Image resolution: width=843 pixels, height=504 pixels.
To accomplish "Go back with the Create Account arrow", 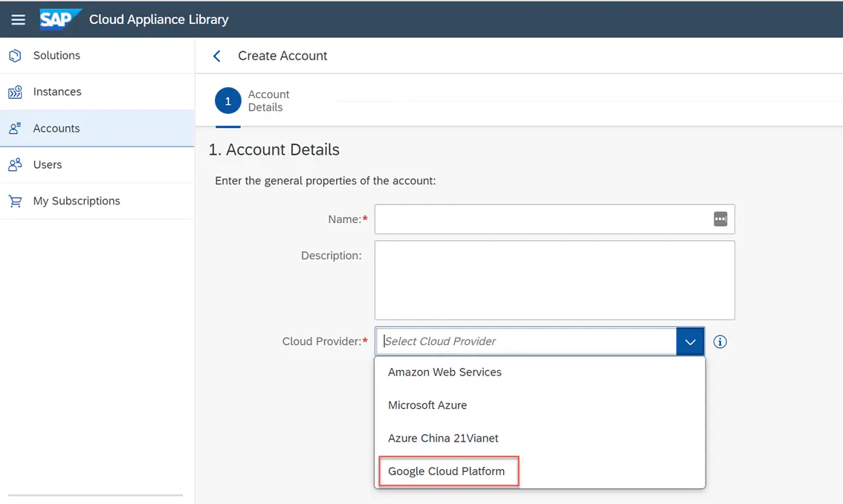I will 216,56.
